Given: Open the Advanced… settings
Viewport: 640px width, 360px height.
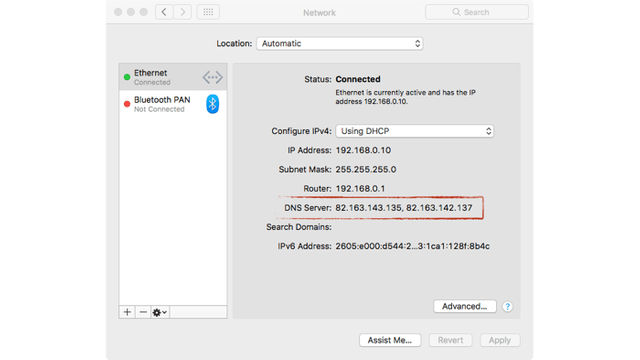Looking at the screenshot, I should [x=465, y=307].
